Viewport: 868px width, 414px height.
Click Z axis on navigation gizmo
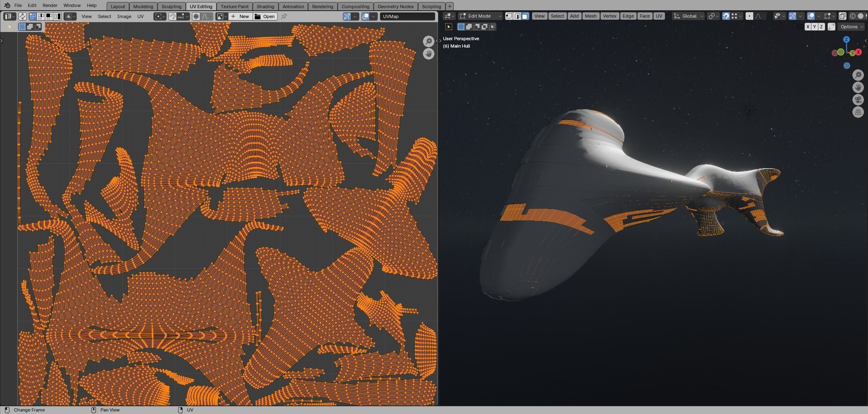click(846, 39)
